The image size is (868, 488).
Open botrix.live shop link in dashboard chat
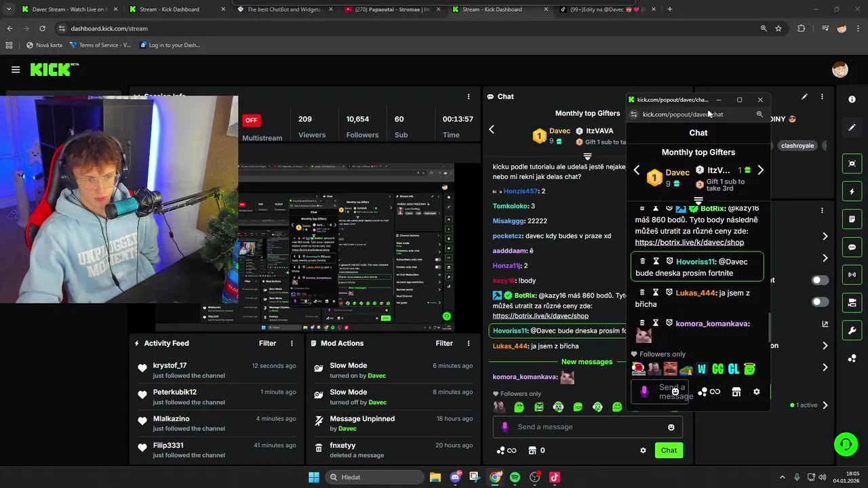click(540, 316)
